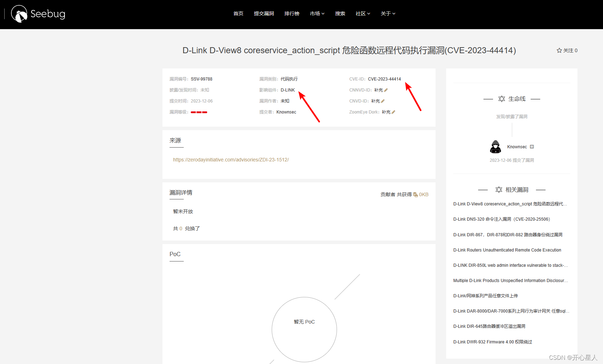The width and height of the screenshot is (603, 364).
Task: Click the 生命线 star icon
Action: tap(502, 99)
